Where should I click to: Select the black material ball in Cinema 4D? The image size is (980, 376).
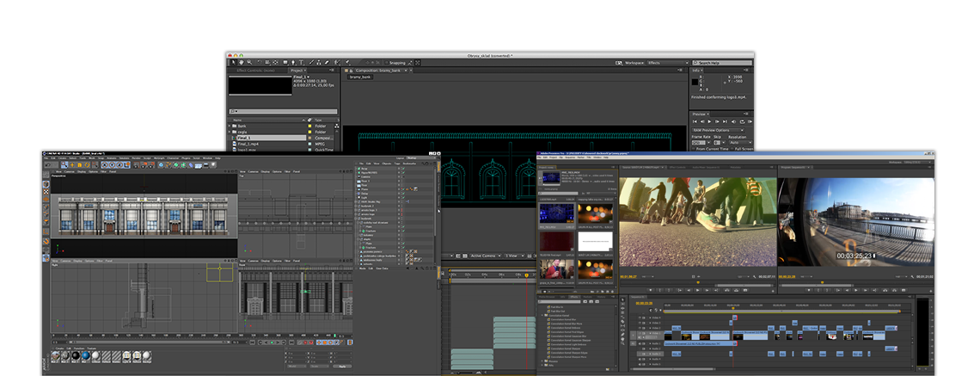tap(76, 355)
